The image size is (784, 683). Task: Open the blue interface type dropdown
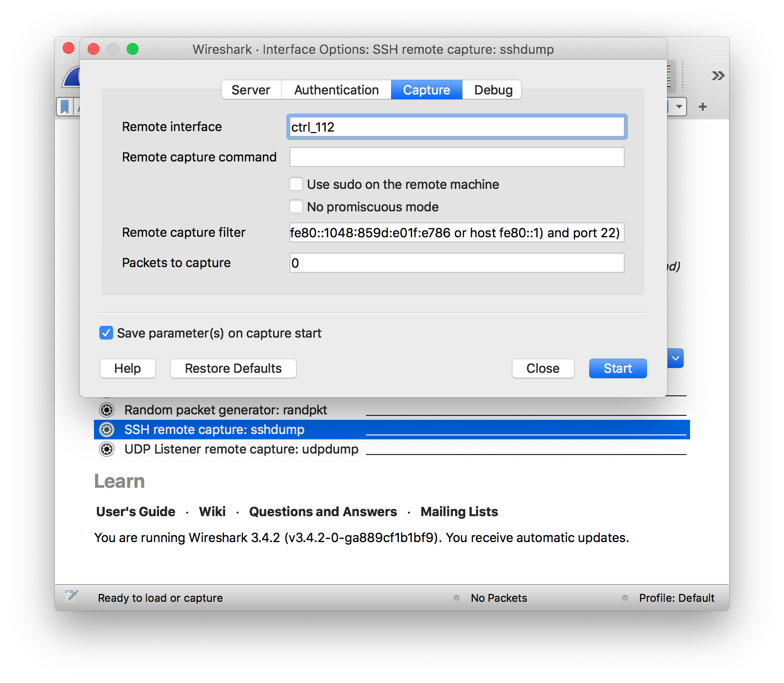click(675, 358)
